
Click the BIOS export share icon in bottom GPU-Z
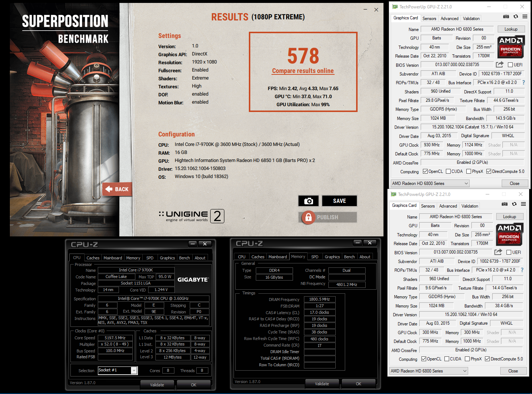coord(498,252)
